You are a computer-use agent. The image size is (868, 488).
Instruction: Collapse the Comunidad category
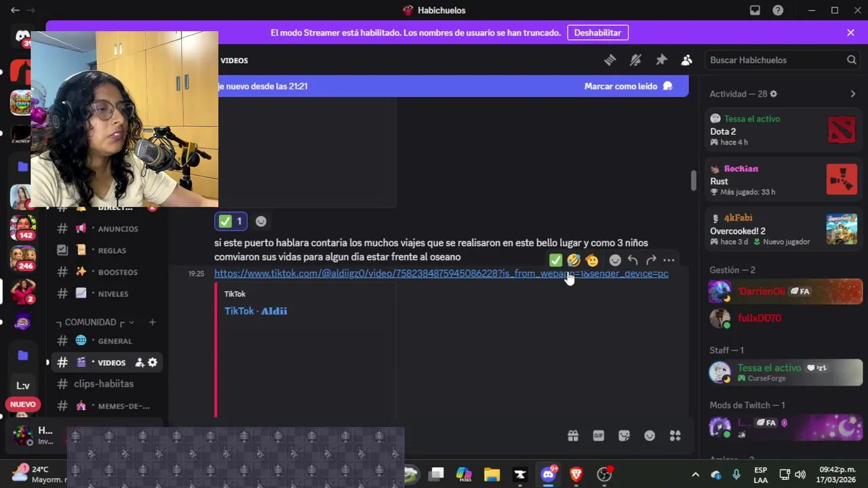95,322
